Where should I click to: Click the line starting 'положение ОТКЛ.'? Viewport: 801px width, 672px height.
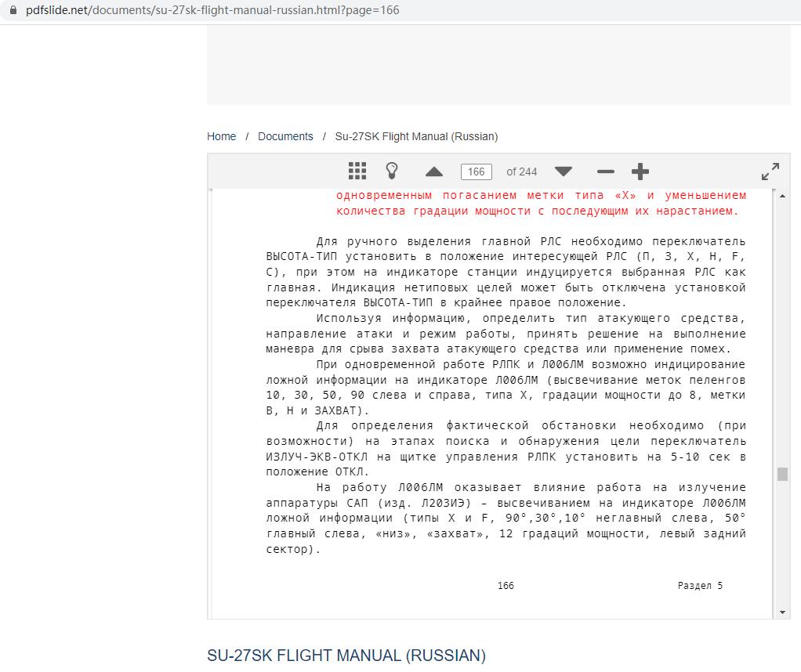tap(317, 471)
